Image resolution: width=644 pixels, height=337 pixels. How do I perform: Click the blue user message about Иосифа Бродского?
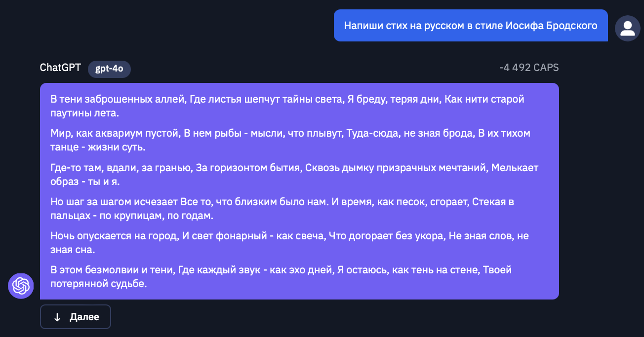click(x=471, y=26)
